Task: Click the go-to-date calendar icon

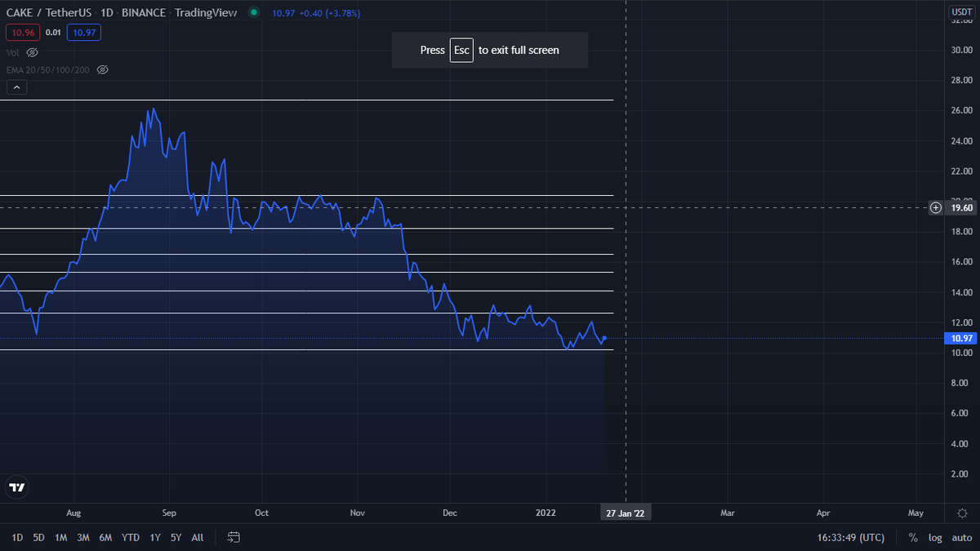Action: point(234,537)
